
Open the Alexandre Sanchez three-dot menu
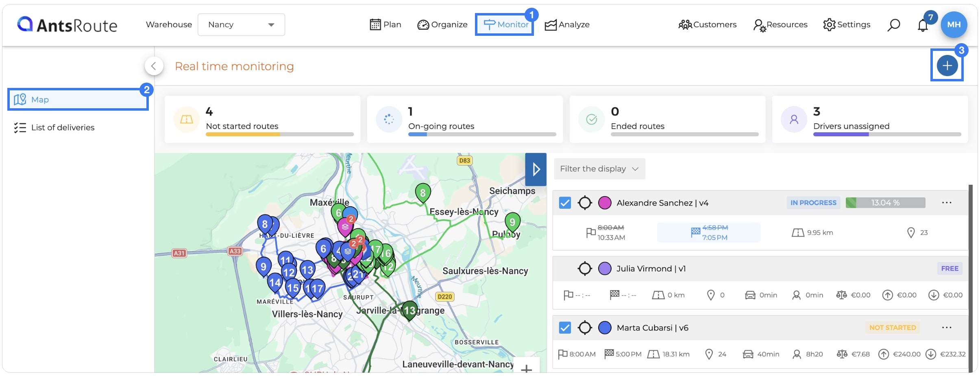pyautogui.click(x=947, y=203)
